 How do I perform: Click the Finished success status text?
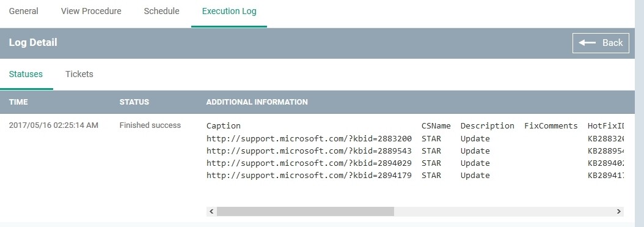(x=150, y=125)
